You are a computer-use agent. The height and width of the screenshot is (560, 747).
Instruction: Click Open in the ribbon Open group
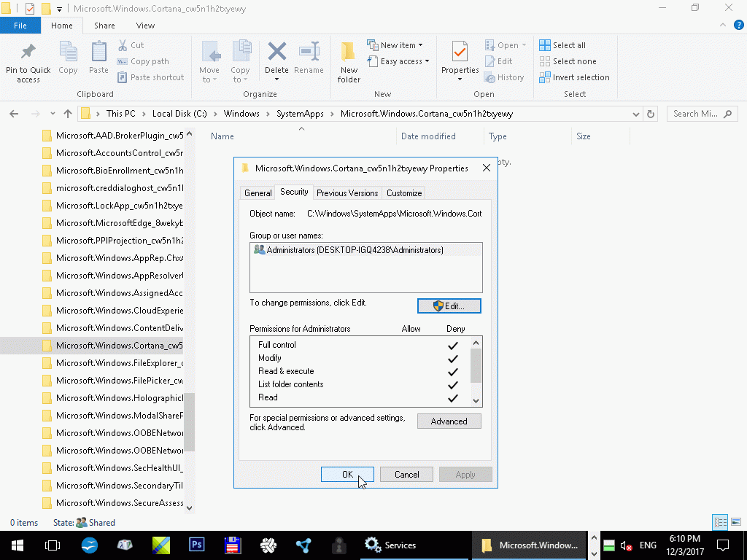505,45
